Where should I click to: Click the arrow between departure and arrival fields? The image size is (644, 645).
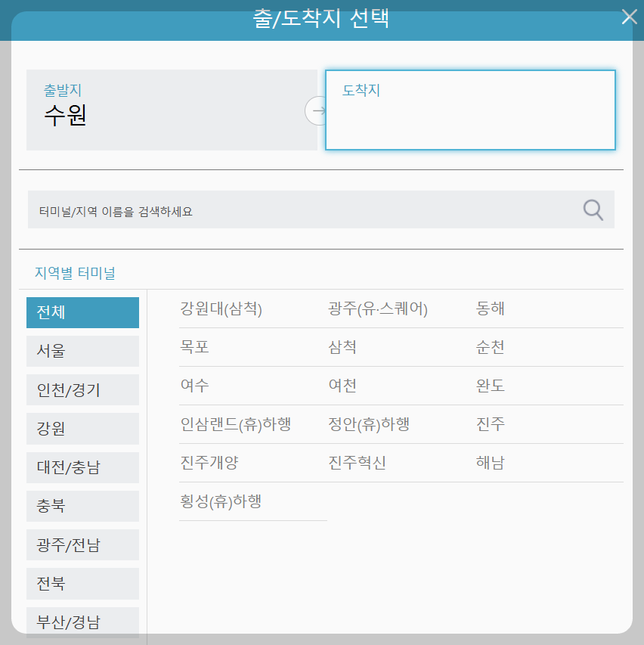[319, 110]
